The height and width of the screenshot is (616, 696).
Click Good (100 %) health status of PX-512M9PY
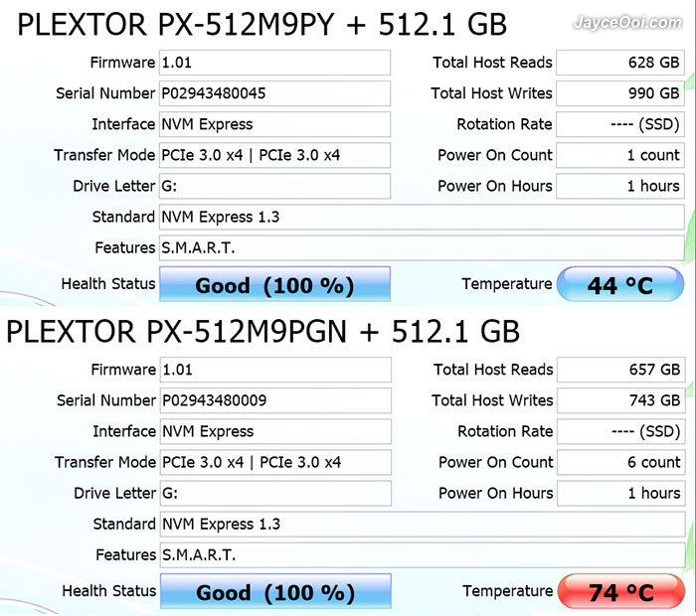[274, 284]
